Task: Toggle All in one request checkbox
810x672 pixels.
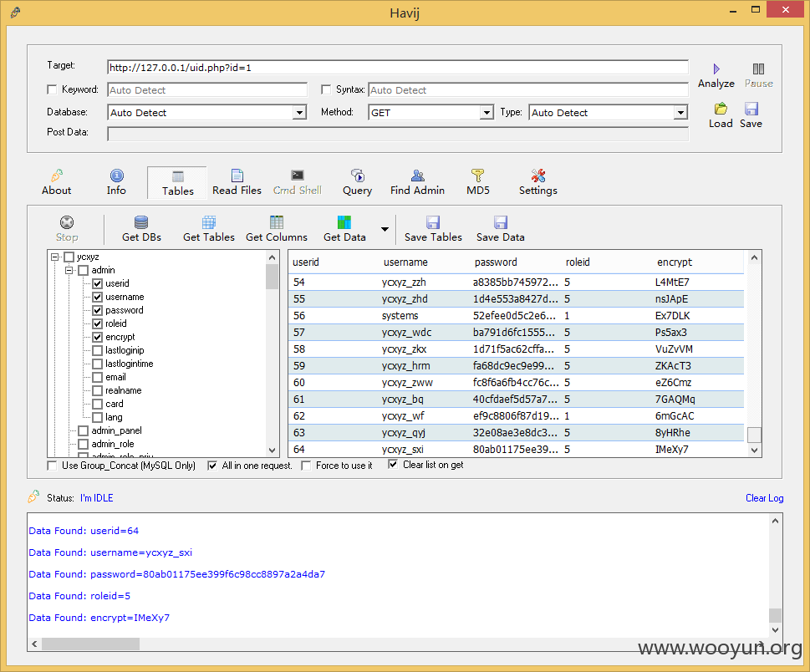Action: click(211, 466)
